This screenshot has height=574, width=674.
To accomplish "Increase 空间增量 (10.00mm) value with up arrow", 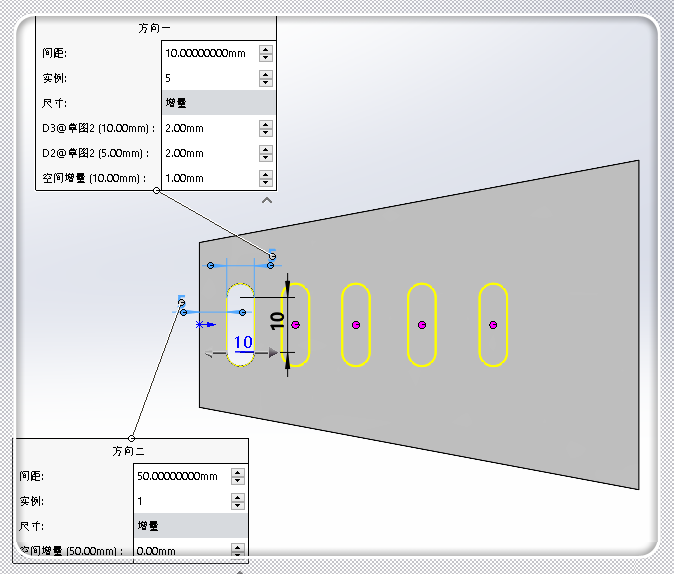I will [266, 174].
